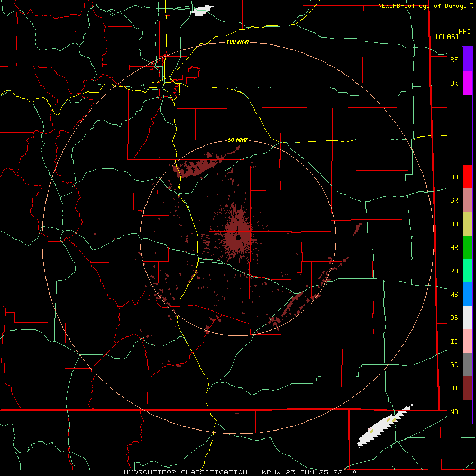Screen dimensions: 476x476
Task: Click the BI legend label
Action: 454,388
